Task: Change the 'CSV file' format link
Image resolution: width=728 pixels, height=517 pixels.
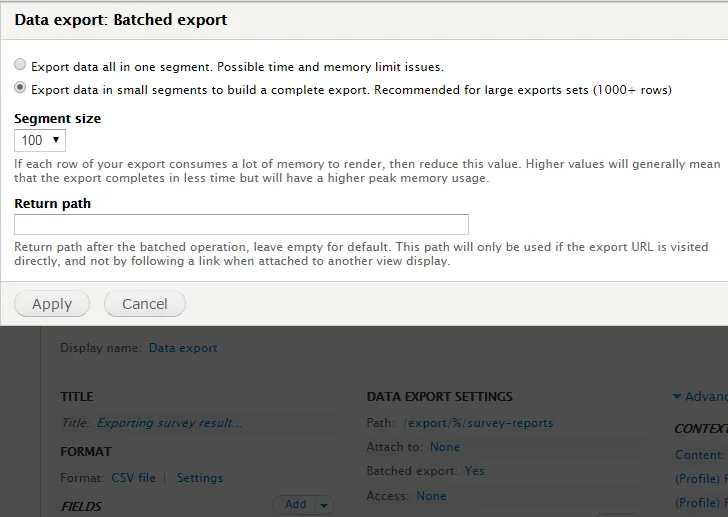Action: tap(133, 478)
